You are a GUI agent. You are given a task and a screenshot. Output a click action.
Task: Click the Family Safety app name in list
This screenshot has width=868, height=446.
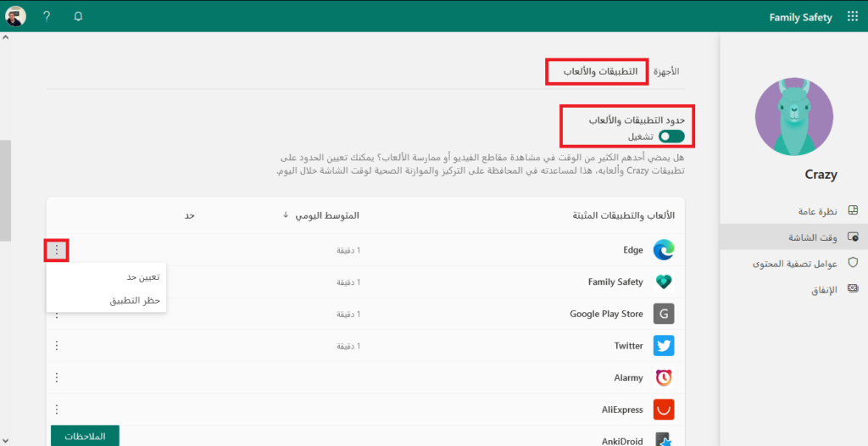click(x=615, y=282)
